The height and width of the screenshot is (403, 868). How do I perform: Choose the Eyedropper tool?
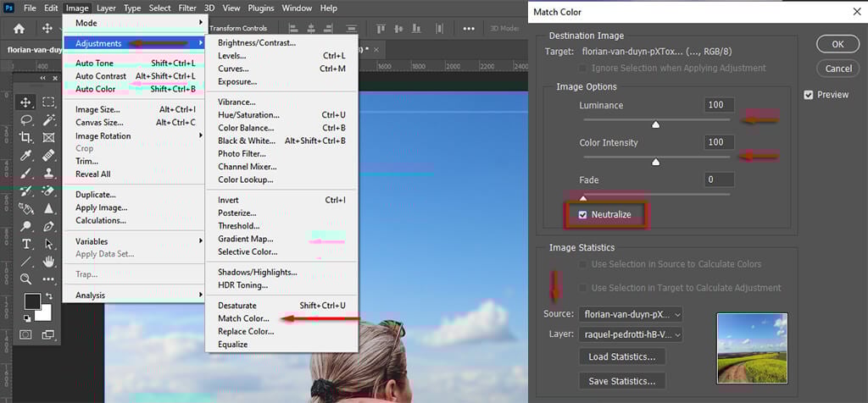(26, 156)
